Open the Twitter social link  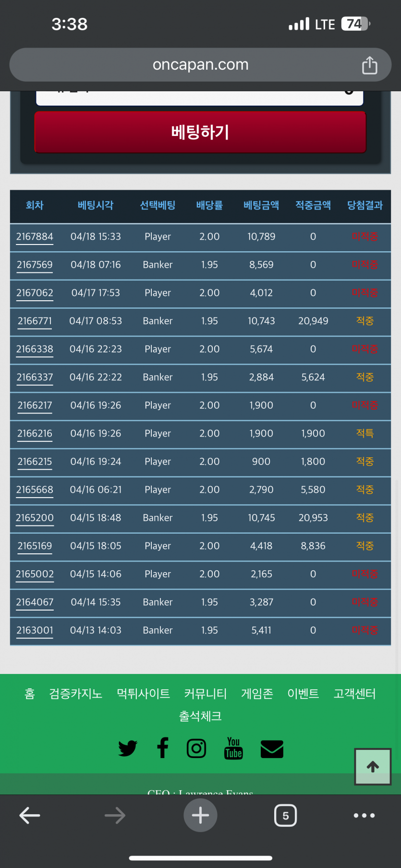(x=127, y=748)
